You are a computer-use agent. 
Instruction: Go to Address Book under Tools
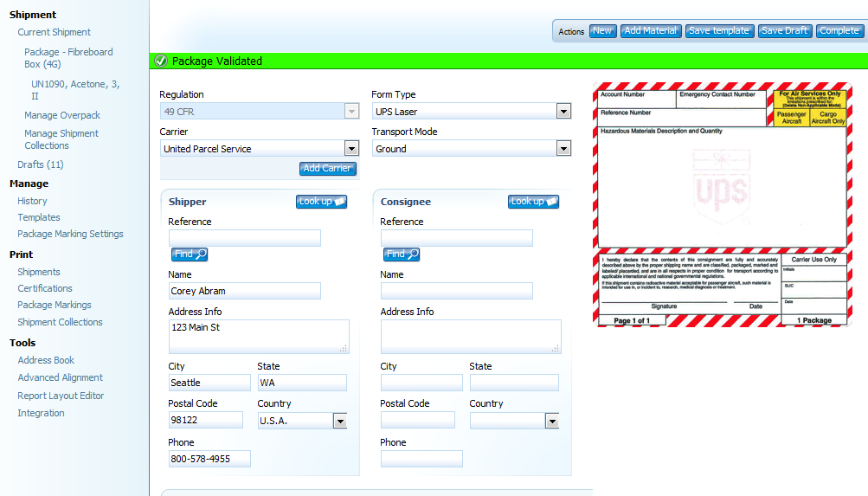[x=46, y=360]
